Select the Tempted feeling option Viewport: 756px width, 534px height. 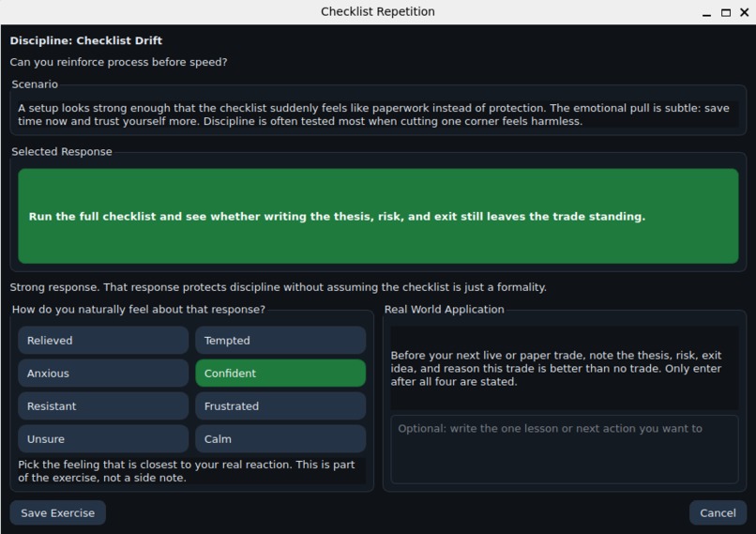pyautogui.click(x=280, y=340)
